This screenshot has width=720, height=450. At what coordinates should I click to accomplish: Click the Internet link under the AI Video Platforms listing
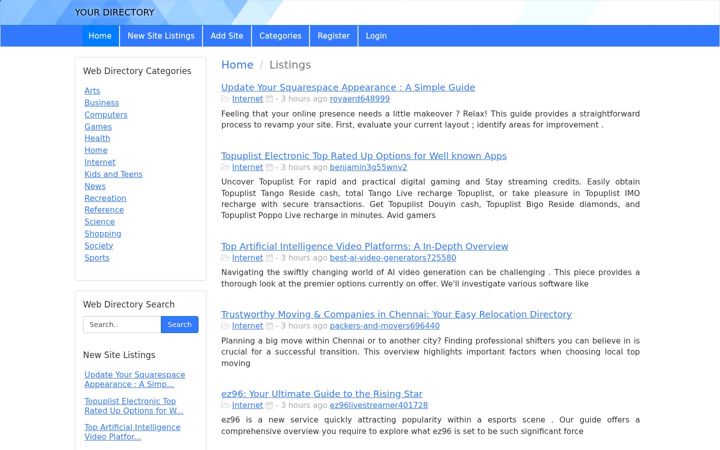pyautogui.click(x=248, y=258)
